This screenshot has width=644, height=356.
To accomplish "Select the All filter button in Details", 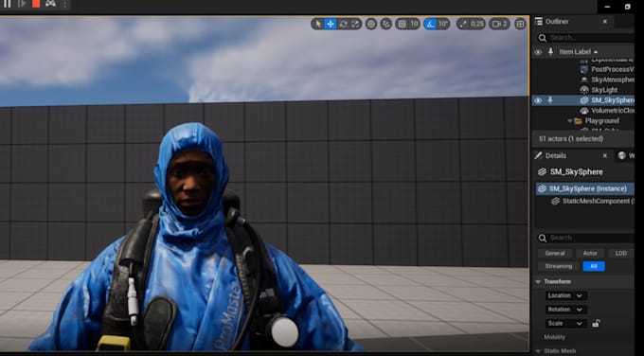I will pyautogui.click(x=594, y=266).
